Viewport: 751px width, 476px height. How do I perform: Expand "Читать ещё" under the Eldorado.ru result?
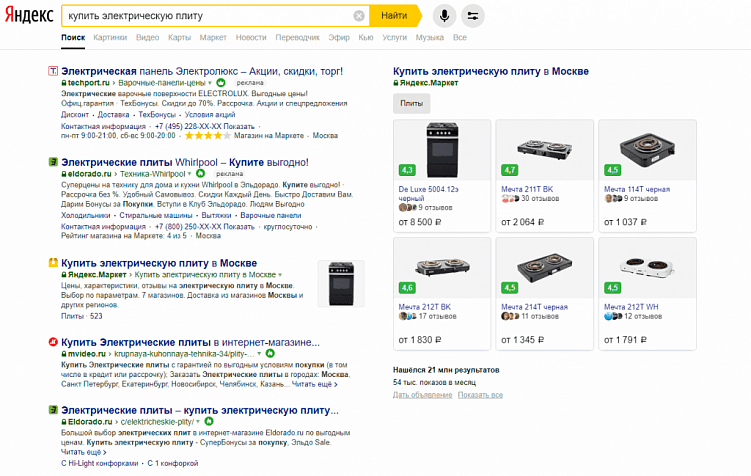tap(82, 452)
